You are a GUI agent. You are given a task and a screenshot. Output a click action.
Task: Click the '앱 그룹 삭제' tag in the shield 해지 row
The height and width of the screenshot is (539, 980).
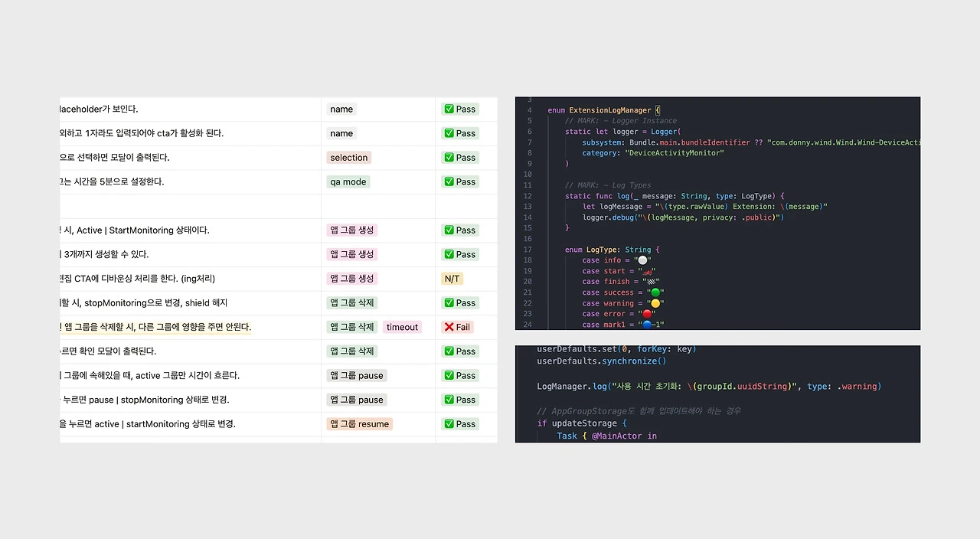coord(352,302)
